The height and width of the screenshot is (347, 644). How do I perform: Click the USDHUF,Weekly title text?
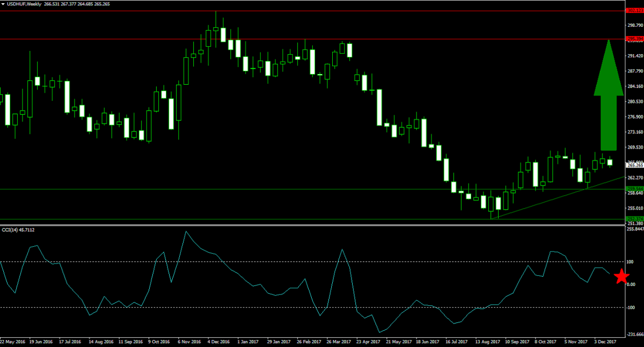point(24,3)
